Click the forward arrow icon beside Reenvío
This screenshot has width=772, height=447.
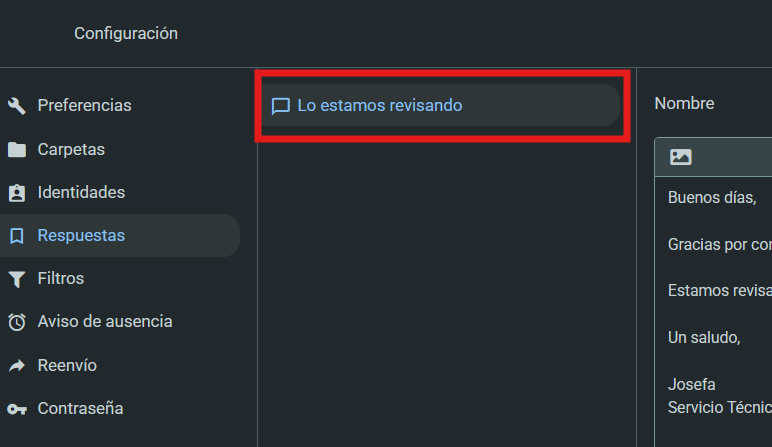pyautogui.click(x=17, y=366)
